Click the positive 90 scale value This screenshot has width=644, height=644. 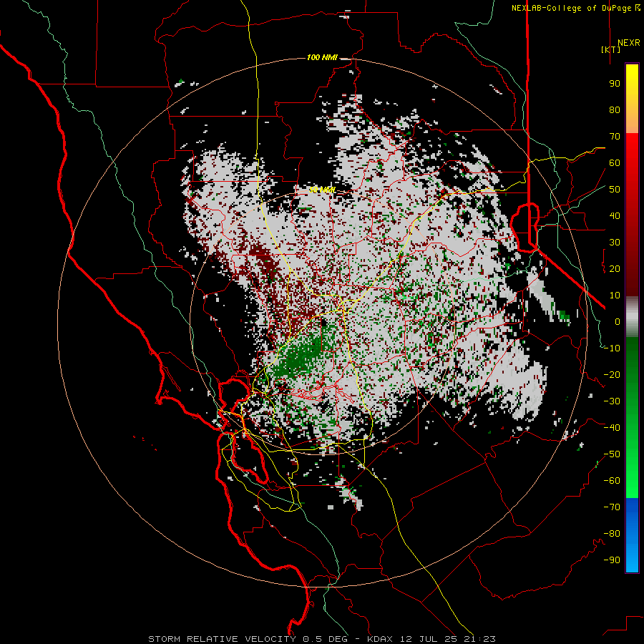615,84
